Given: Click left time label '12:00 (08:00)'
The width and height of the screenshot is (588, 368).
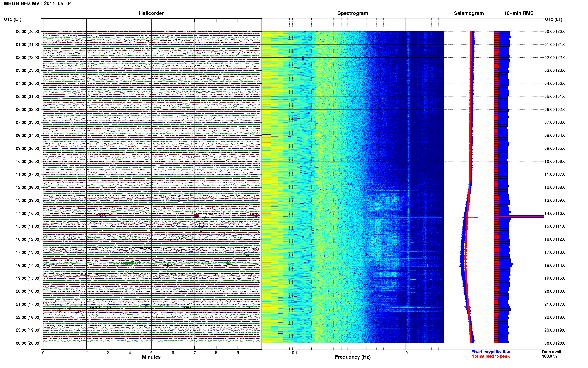Looking at the screenshot, I should point(28,187).
